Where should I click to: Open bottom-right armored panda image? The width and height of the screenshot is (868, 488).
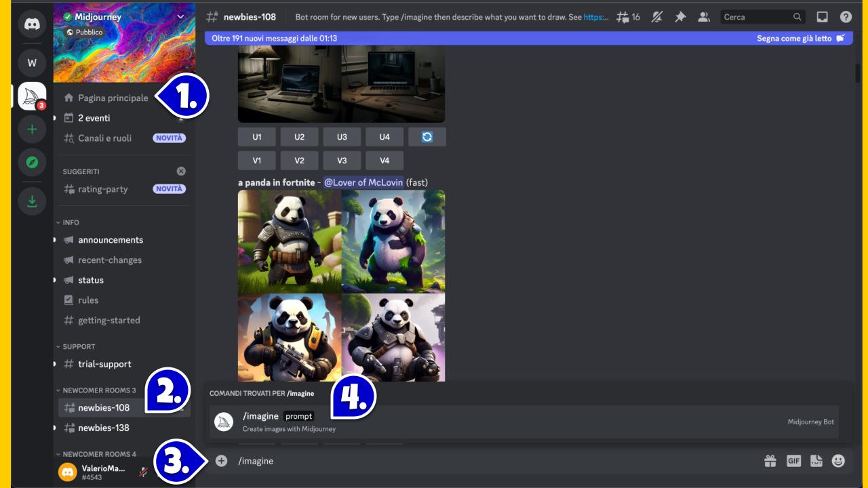pyautogui.click(x=393, y=337)
